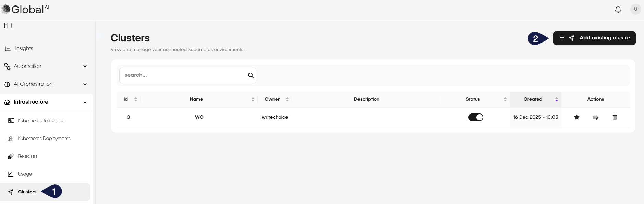
Task: Open the Releases page
Action: 27,156
